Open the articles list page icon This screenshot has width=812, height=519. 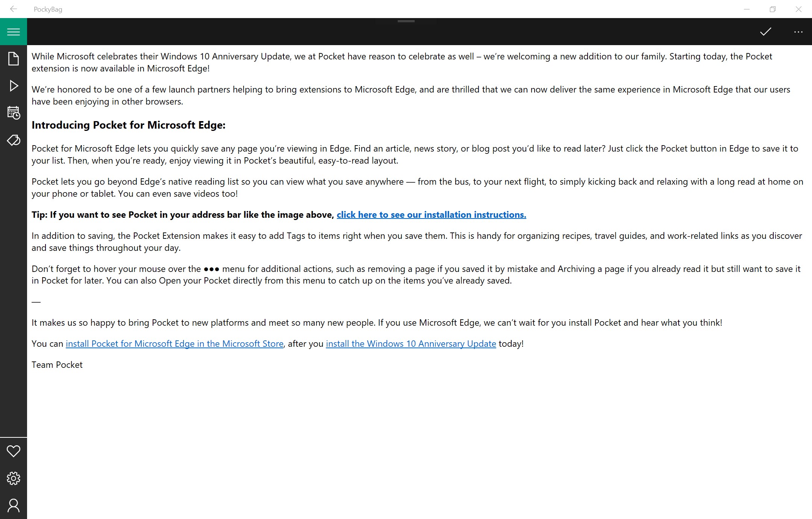click(14, 59)
